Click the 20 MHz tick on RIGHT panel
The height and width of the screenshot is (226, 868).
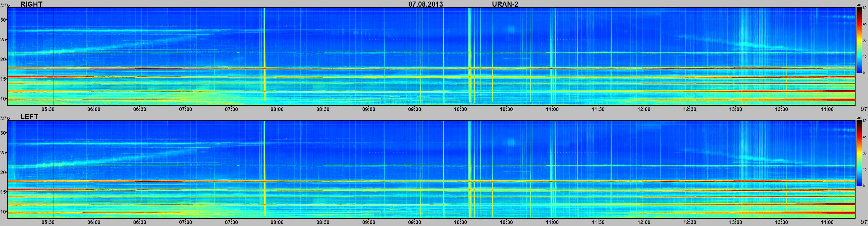[x=3, y=59]
